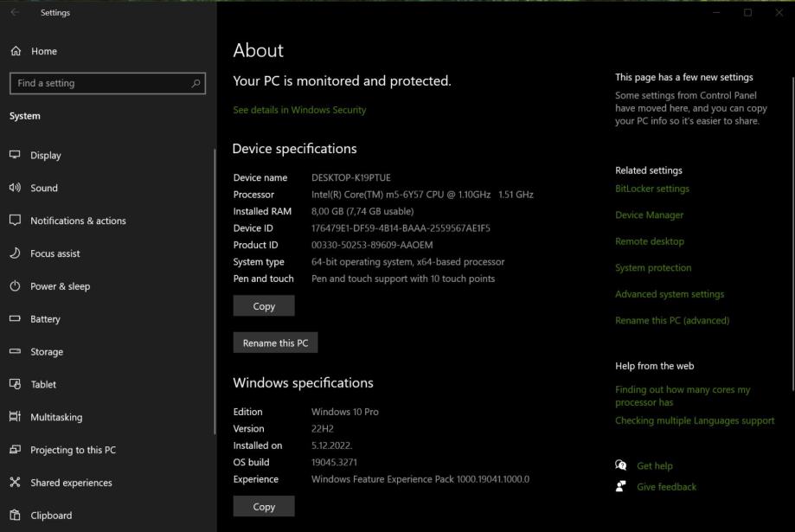Open Notifications & actions page
This screenshot has width=795, height=532.
click(78, 221)
